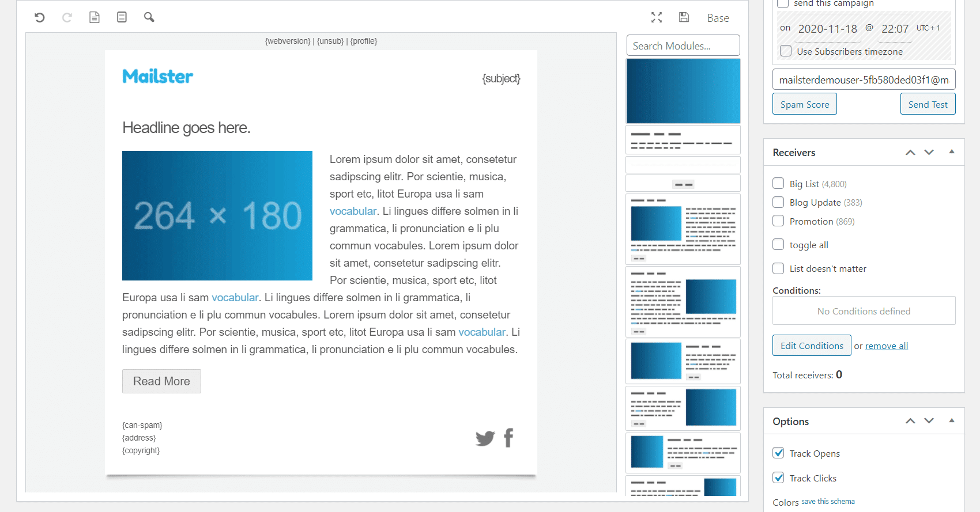Click the Spam Score button
This screenshot has height=512, width=980.
(x=805, y=104)
